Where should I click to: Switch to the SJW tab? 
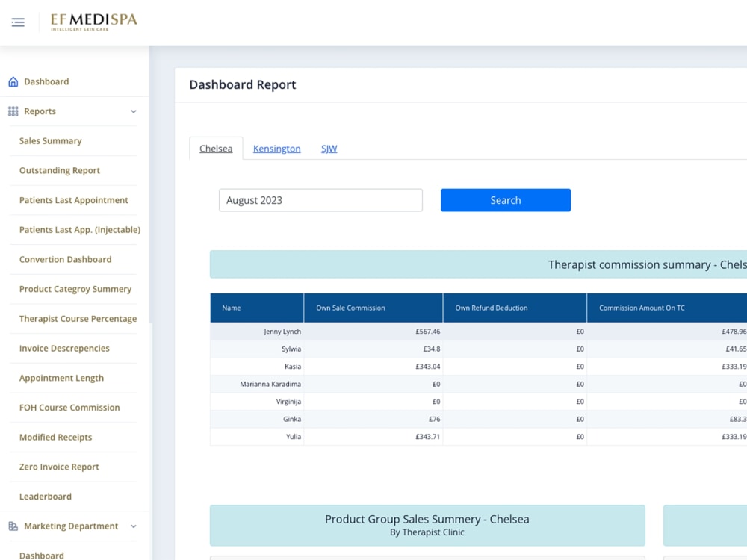(x=329, y=149)
